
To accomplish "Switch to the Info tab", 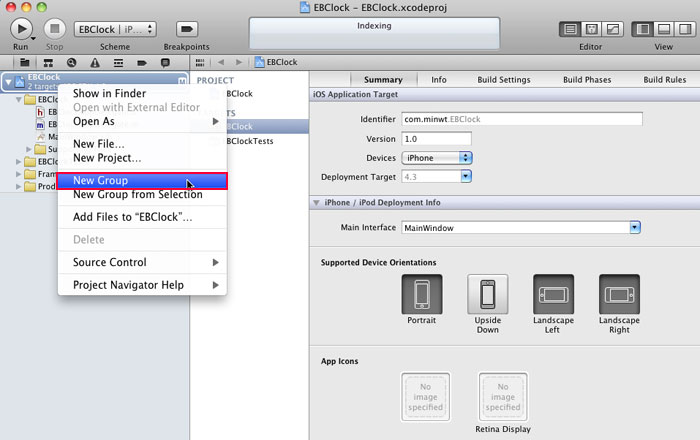I will (439, 79).
